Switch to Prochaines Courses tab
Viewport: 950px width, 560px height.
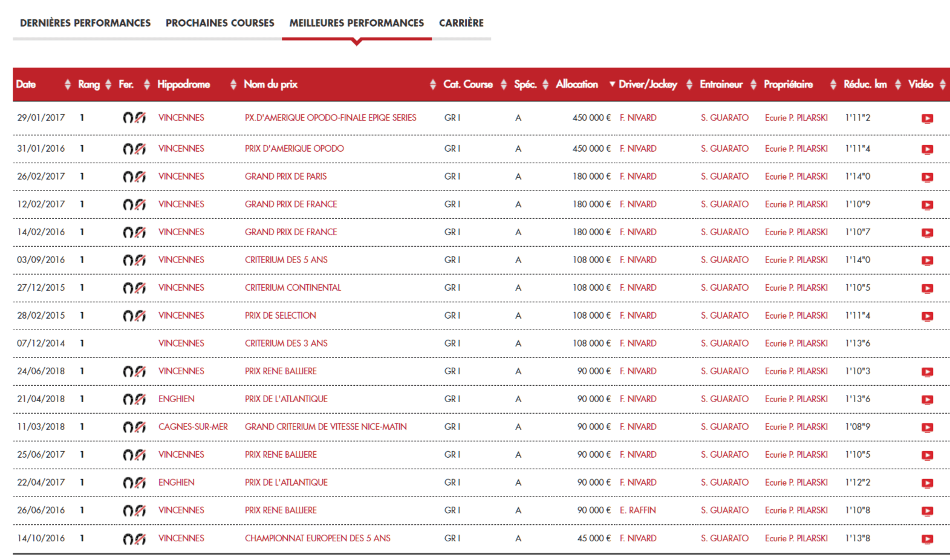click(x=220, y=23)
